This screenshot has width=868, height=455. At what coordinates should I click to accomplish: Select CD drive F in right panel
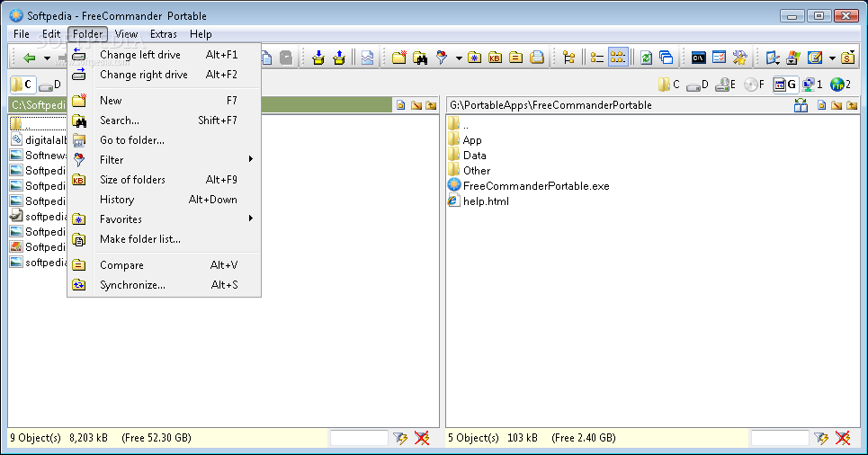tap(755, 85)
